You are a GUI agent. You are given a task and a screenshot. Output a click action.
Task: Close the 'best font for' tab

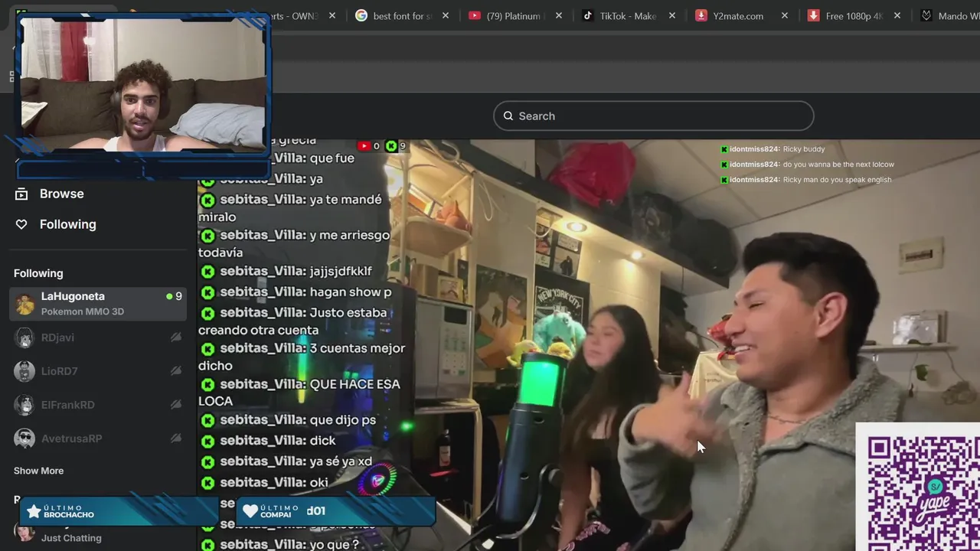pyautogui.click(x=446, y=15)
